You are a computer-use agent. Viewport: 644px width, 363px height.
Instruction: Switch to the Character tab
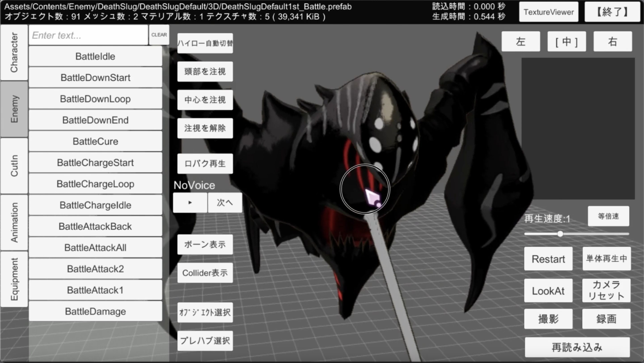pos(14,52)
